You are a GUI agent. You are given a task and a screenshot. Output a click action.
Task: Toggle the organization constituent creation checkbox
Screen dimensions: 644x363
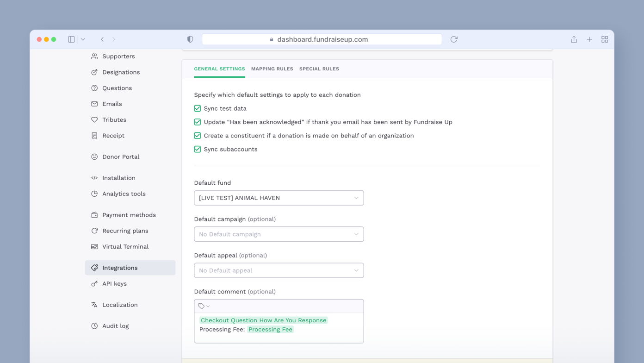coord(197,136)
